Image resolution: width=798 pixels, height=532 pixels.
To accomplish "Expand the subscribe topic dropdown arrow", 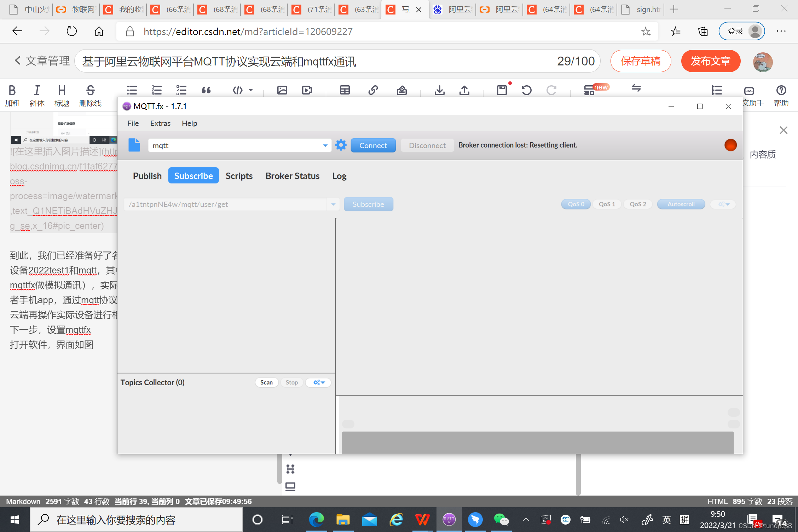I will tap(333, 204).
